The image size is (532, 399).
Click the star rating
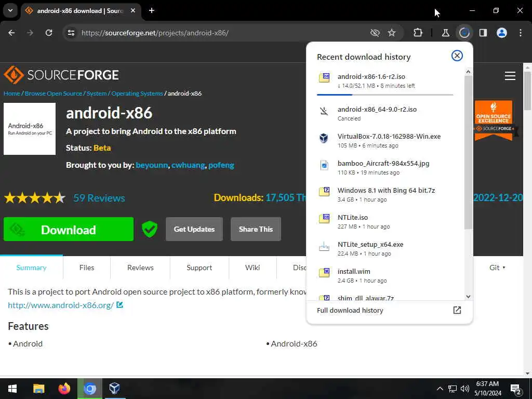pos(35,197)
